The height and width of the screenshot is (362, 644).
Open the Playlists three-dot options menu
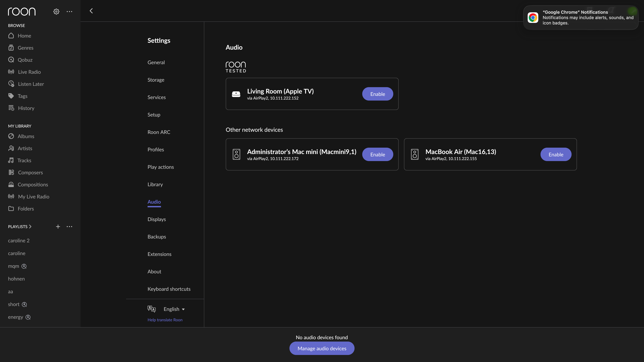pyautogui.click(x=69, y=227)
